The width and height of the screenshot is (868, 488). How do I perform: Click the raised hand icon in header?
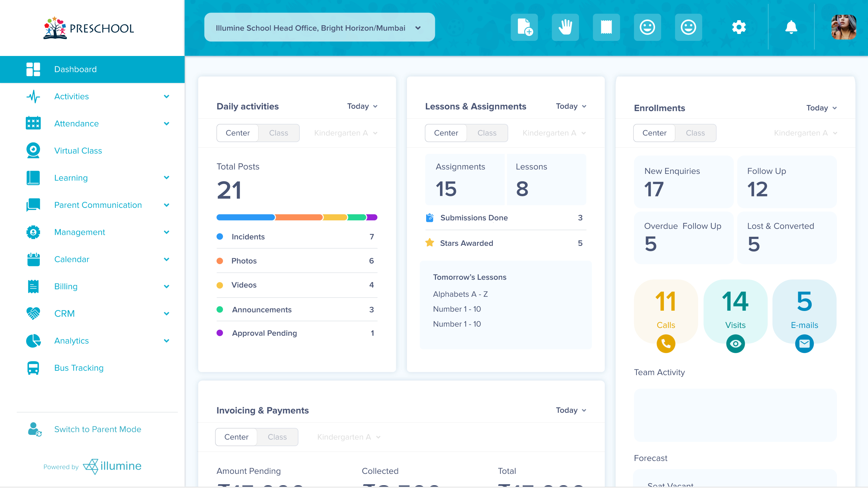click(x=565, y=27)
